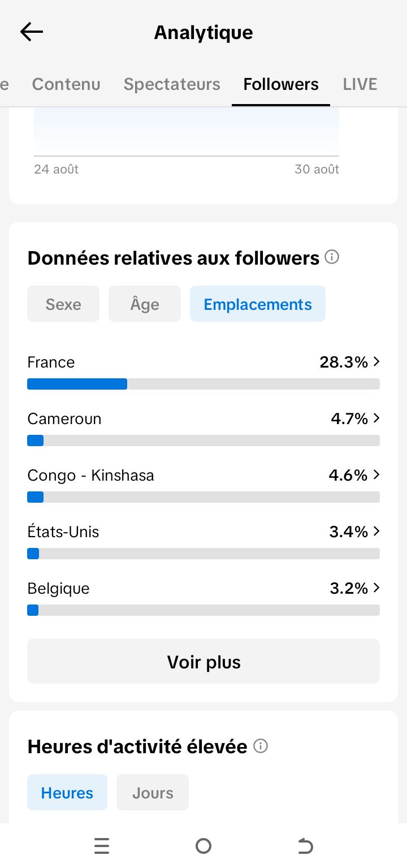Switch activity view to Jours
Image resolution: width=407 pixels, height=868 pixels.
pos(153,793)
